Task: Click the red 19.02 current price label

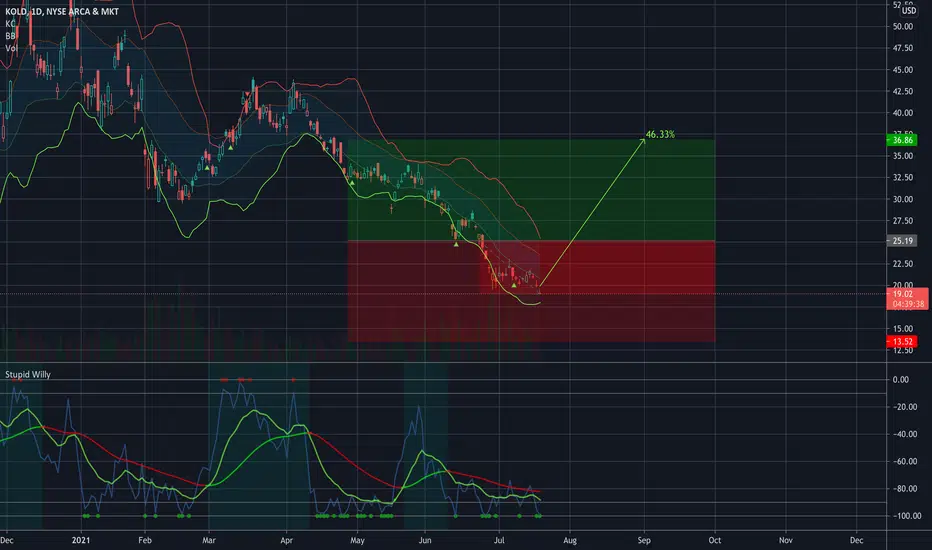Action: (903, 294)
